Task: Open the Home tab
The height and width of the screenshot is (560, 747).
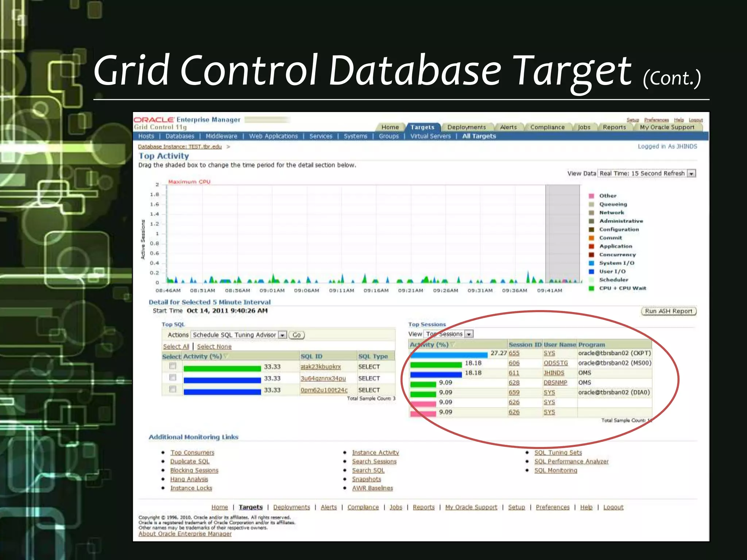Action: [390, 127]
